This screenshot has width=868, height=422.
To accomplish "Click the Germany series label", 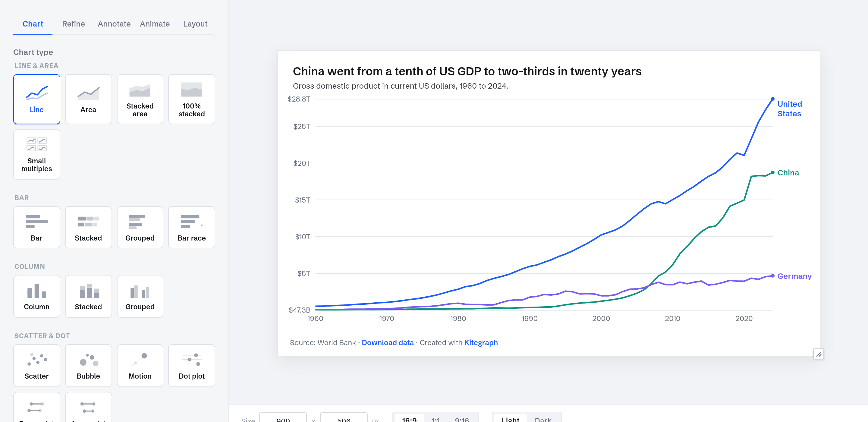I will (794, 276).
